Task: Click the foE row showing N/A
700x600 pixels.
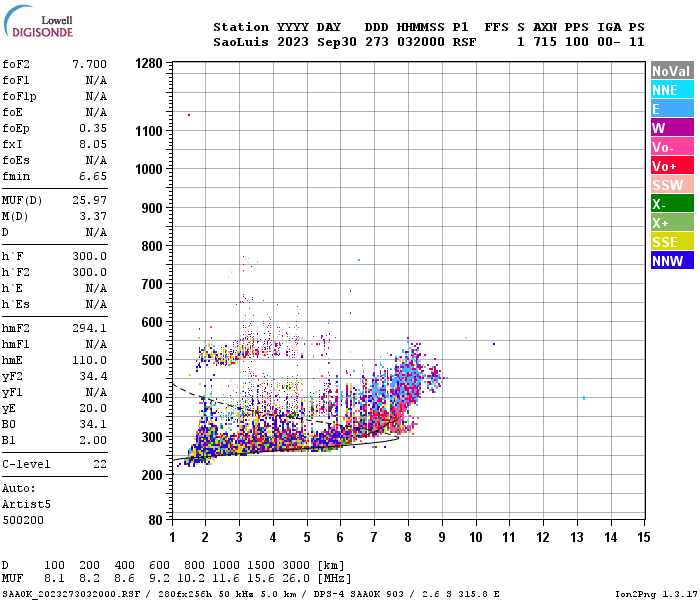Action: (x=54, y=112)
